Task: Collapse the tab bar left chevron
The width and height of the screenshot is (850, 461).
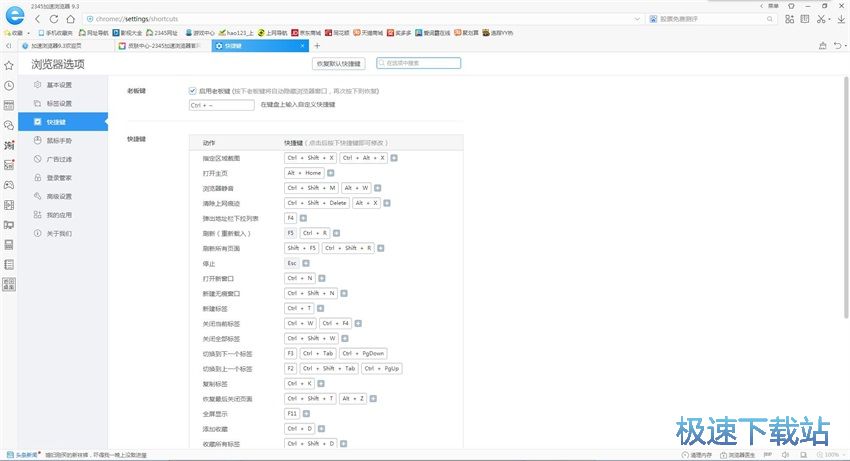Action: pyautogui.click(x=8, y=46)
